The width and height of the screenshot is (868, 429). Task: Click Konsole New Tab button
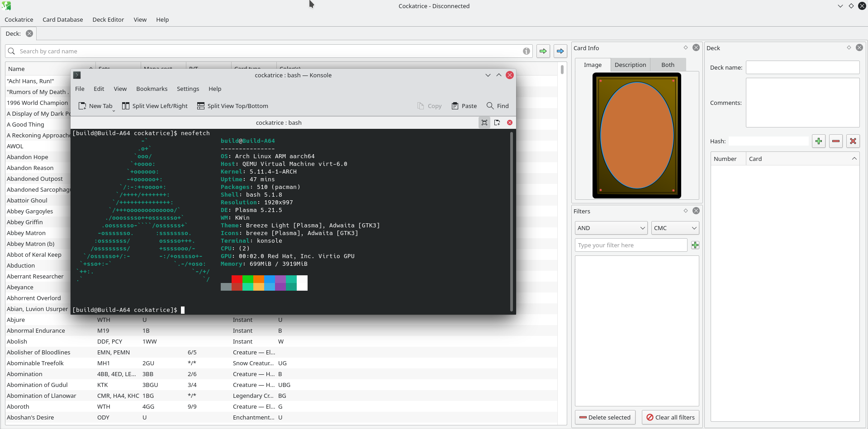point(95,106)
